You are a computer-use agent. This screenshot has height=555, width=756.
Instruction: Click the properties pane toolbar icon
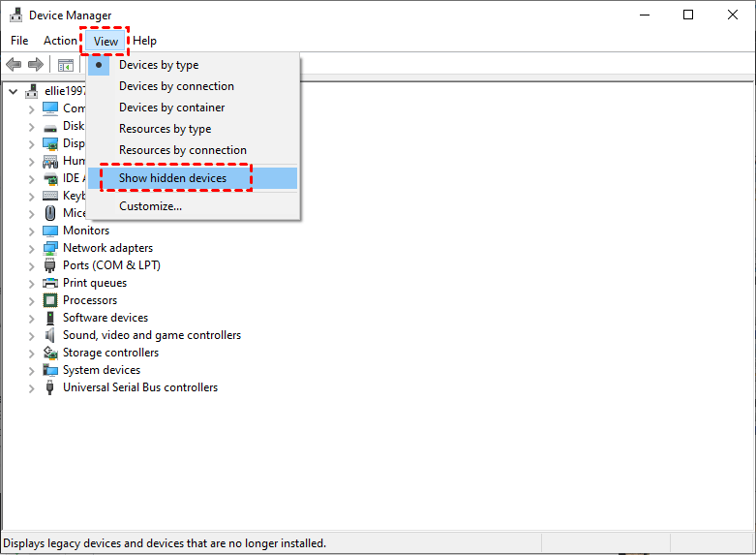(x=66, y=65)
